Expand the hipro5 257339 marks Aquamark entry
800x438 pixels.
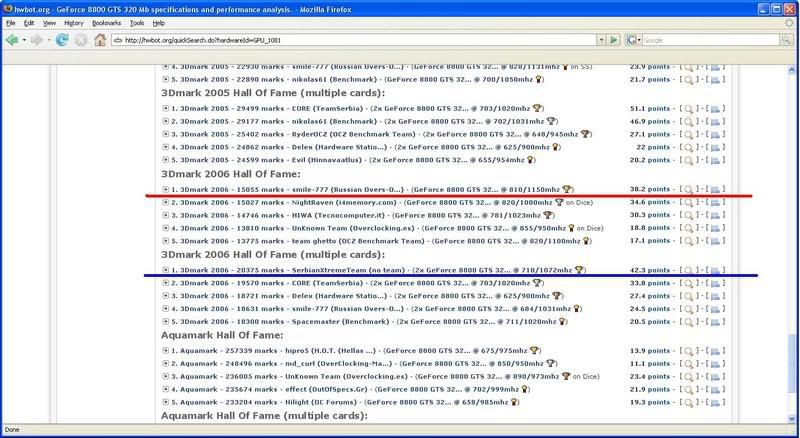[x=165, y=350]
